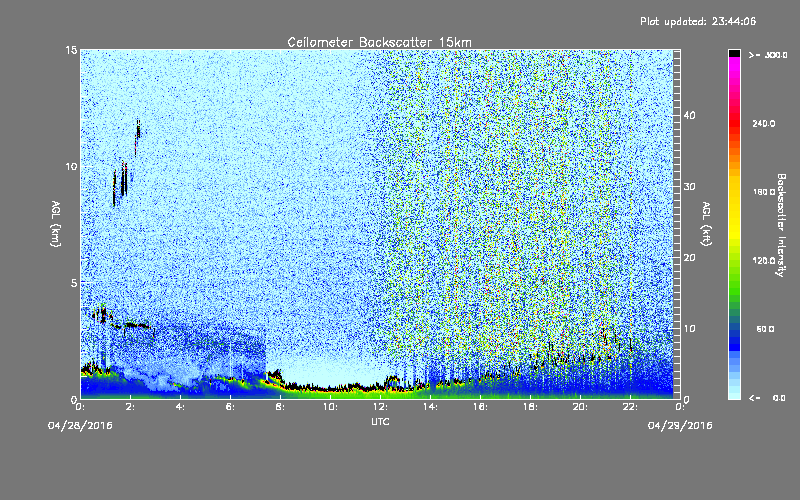Click the 'Ceilometer Backscatter 15km' plot title
The image size is (800, 500).
coord(379,42)
